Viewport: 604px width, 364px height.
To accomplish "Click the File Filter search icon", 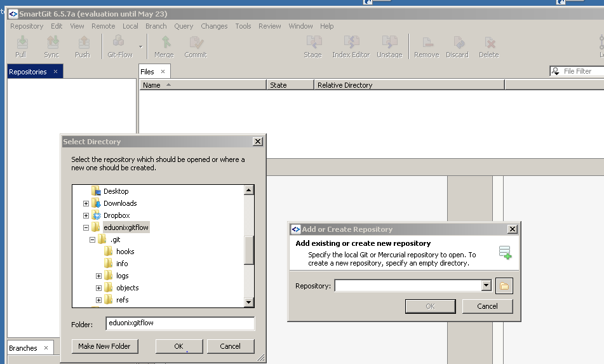I will (x=556, y=71).
